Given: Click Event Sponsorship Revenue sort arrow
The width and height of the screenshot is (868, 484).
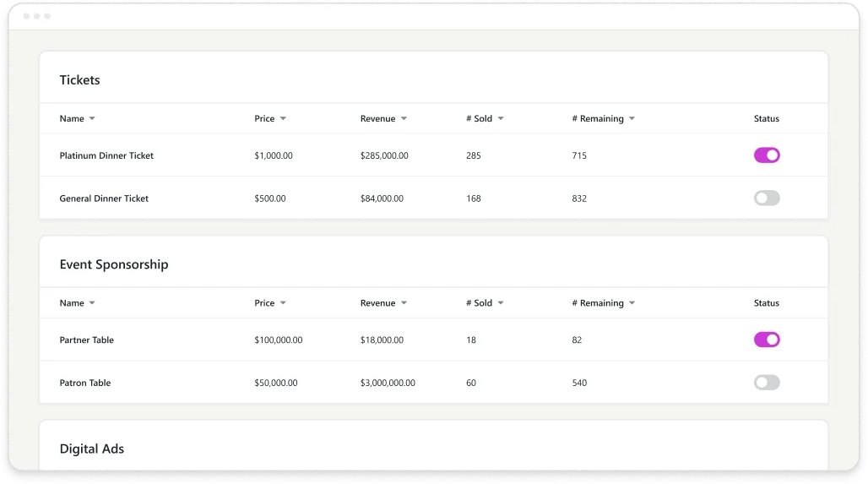Looking at the screenshot, I should click(404, 303).
